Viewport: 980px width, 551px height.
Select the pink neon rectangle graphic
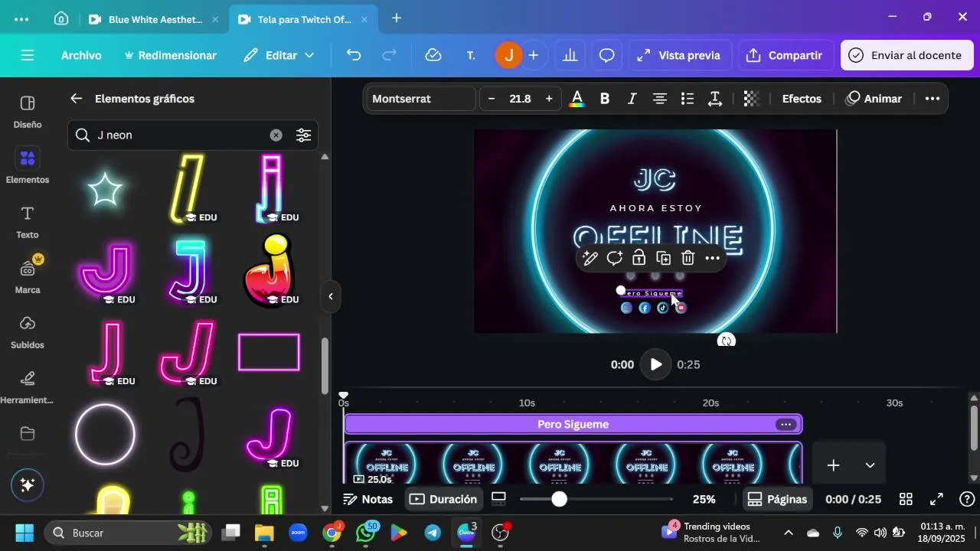tap(269, 352)
